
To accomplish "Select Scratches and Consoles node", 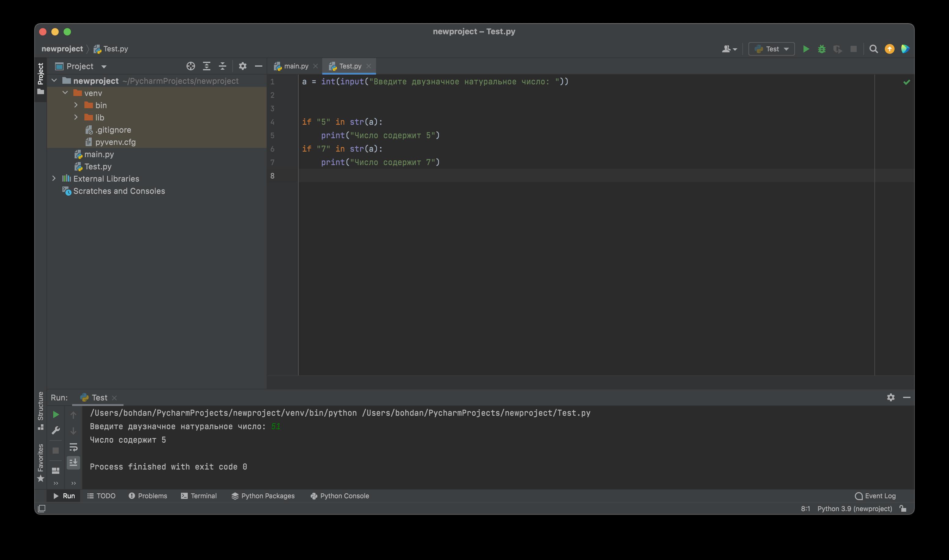I will click(113, 191).
